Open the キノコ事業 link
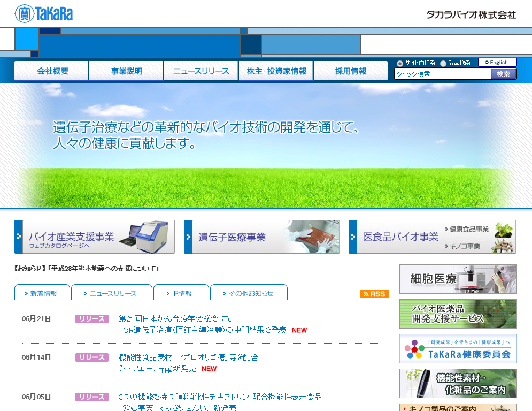The image size is (532, 411). [x=464, y=246]
